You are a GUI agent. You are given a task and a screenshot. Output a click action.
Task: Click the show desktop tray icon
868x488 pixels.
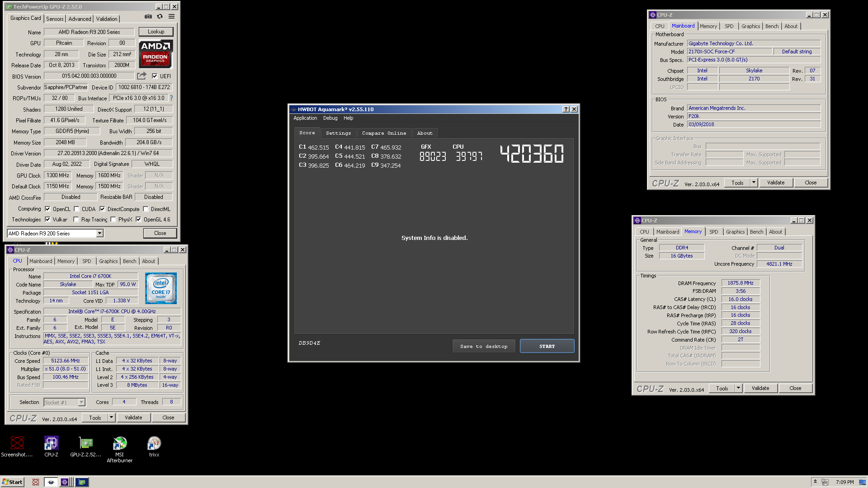pos(863,482)
